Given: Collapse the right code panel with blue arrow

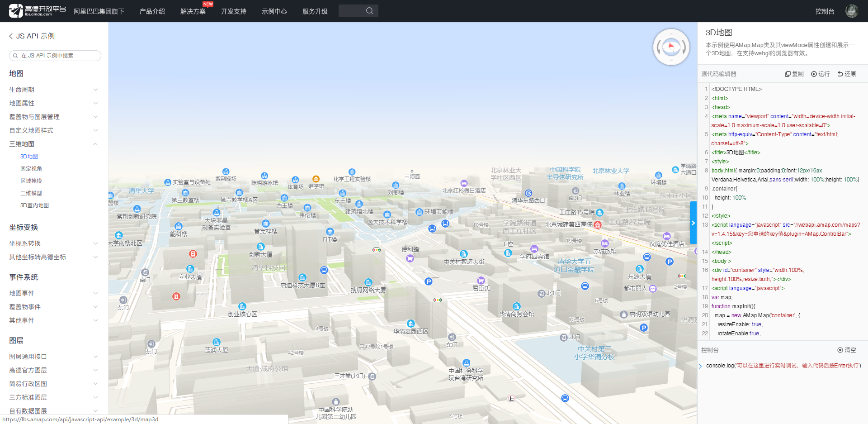Looking at the screenshot, I should click(693, 223).
